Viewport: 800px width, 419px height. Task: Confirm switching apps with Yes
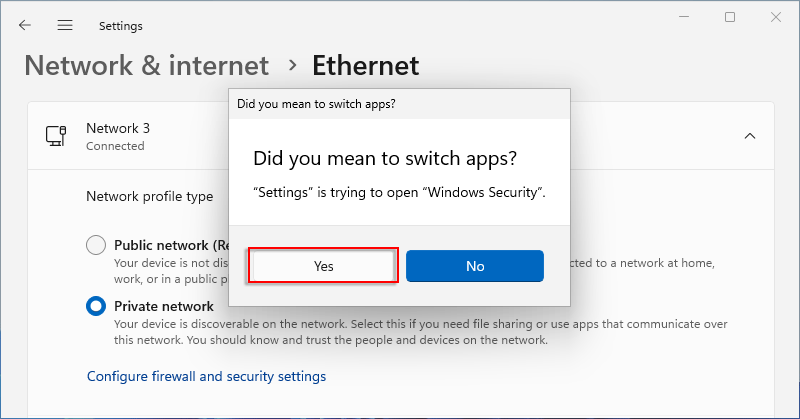coord(323,265)
